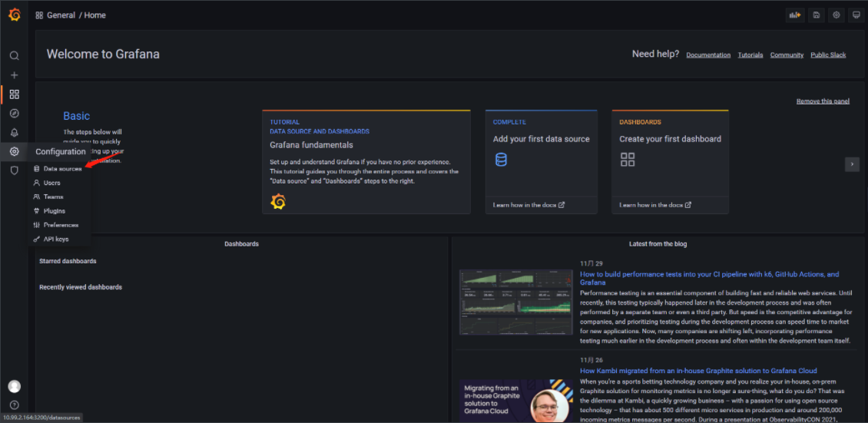
Task: Open the Search magnifier in sidebar
Action: 14,56
